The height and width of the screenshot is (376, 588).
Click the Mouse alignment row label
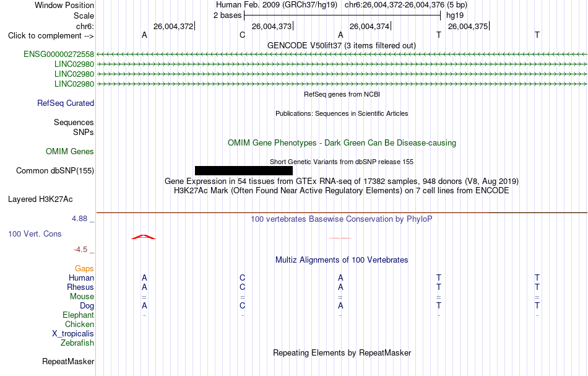pyautogui.click(x=82, y=297)
